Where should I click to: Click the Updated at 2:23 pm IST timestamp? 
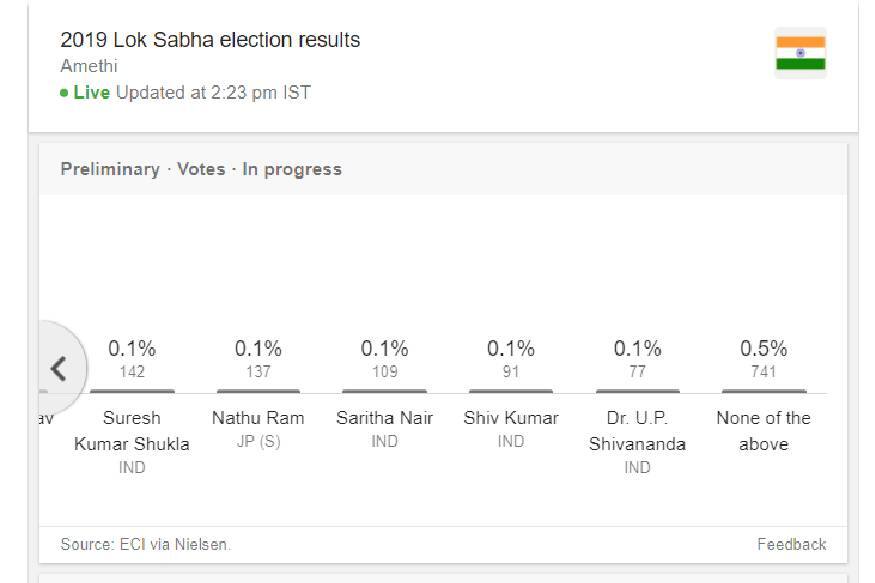pyautogui.click(x=213, y=92)
